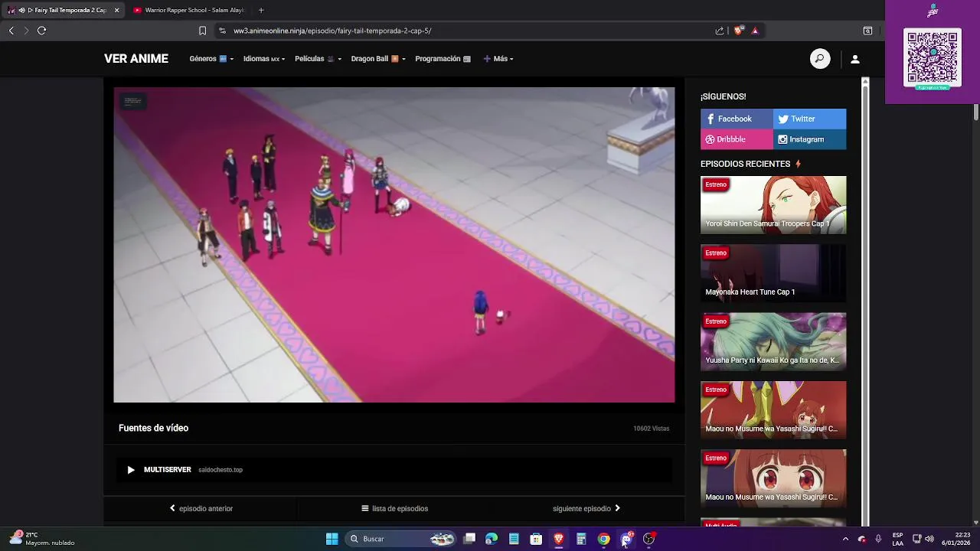980x551 pixels.
Task: Open the Discord taskbar icon
Action: tap(626, 539)
